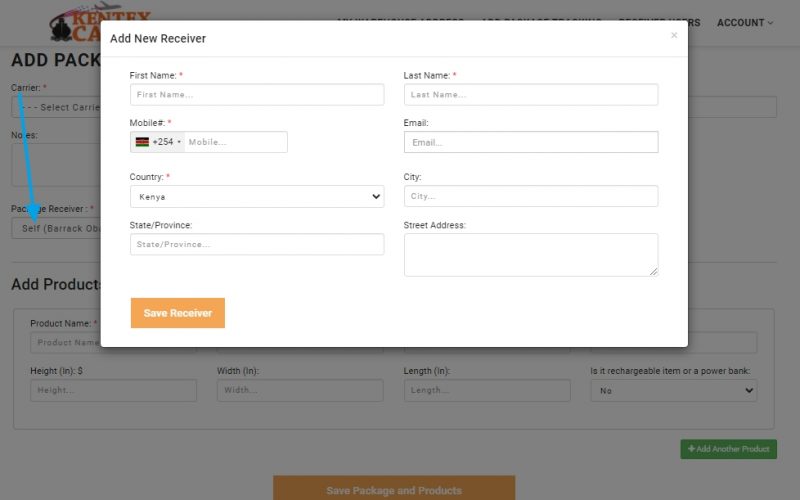
Task: Click the State/Province field
Action: [257, 244]
